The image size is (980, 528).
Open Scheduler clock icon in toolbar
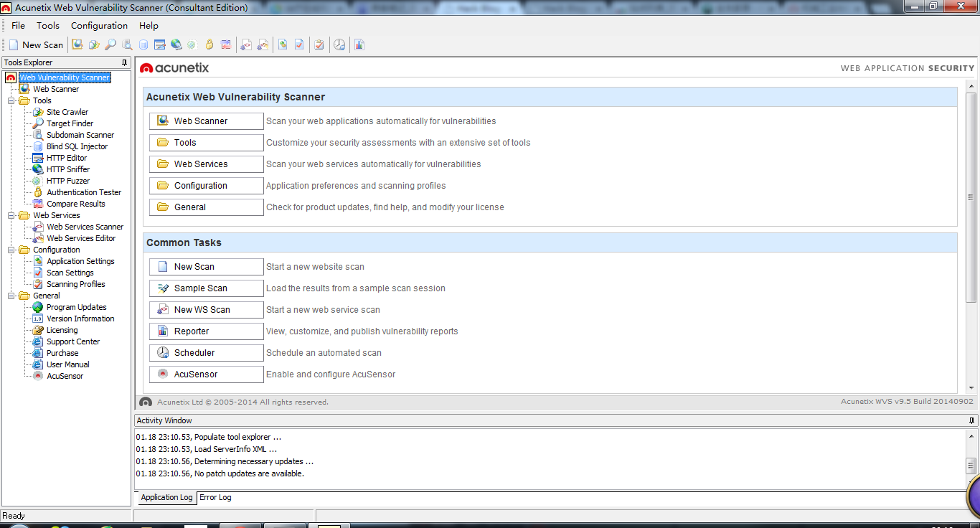click(x=339, y=44)
